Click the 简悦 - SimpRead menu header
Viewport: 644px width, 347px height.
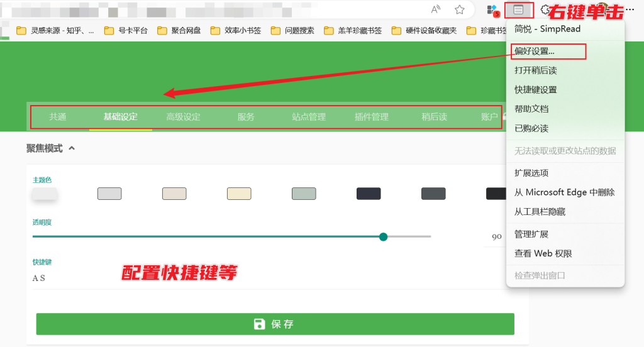(x=565, y=29)
